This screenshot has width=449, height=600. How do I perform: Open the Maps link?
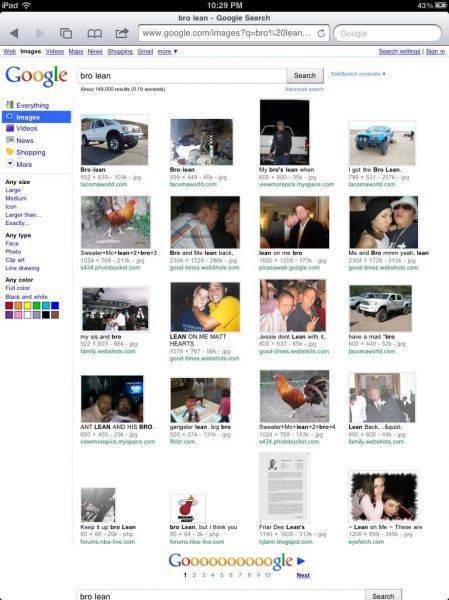click(x=76, y=52)
